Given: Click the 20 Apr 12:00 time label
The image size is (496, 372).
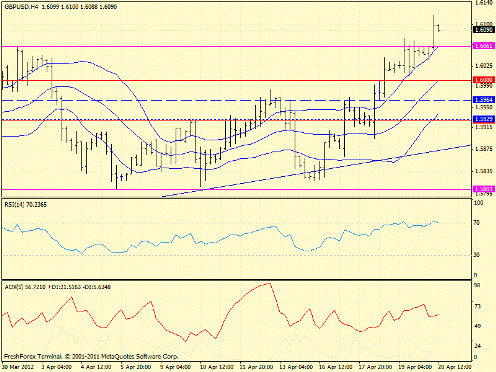Looking at the screenshot, I should (455, 367).
